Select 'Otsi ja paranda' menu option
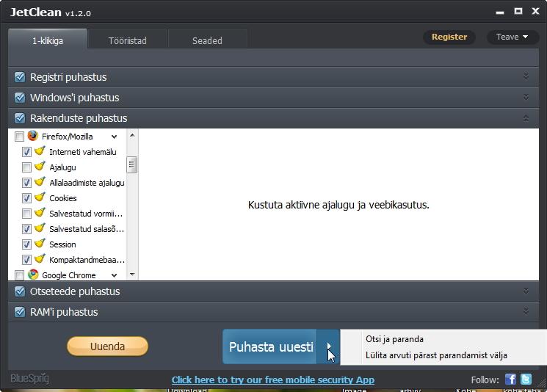Image resolution: width=547 pixels, height=392 pixels. click(394, 339)
